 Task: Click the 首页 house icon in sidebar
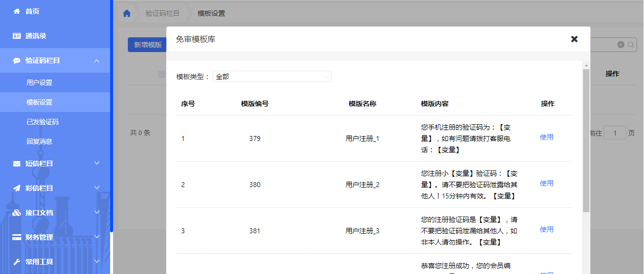tap(17, 11)
